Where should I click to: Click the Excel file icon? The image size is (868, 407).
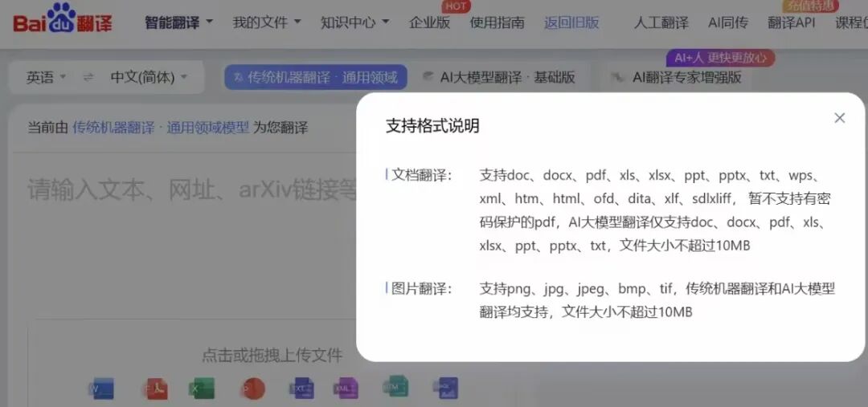[202, 389]
